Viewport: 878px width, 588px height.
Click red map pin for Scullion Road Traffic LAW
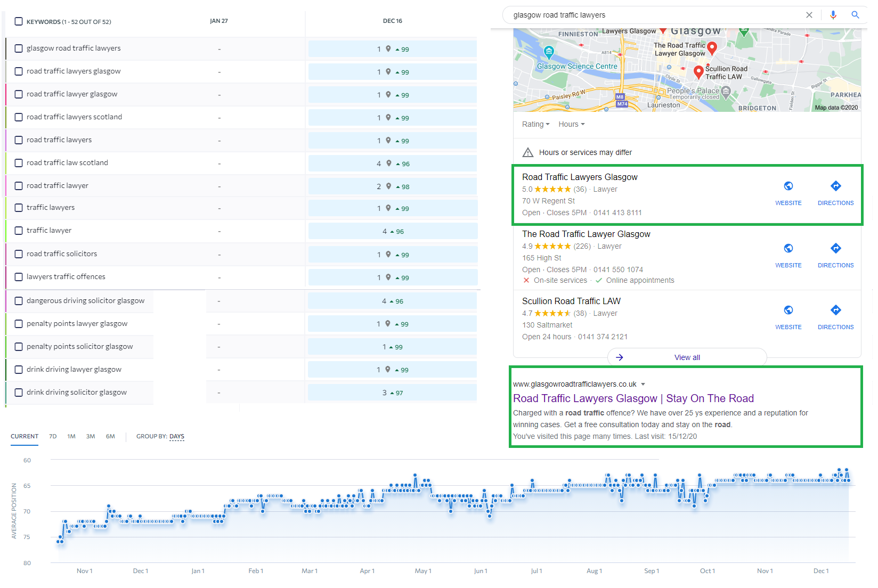(698, 72)
